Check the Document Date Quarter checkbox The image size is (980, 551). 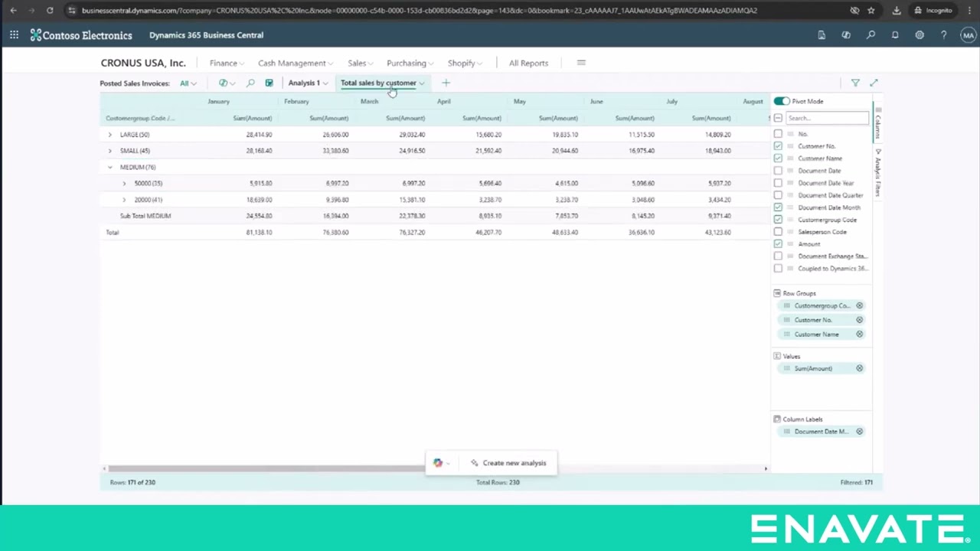pos(778,195)
